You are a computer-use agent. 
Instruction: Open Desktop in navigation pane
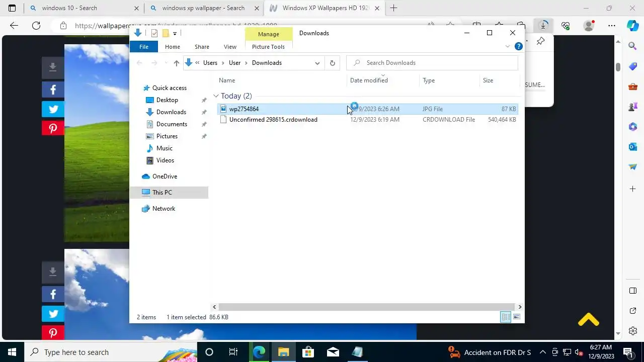tap(167, 100)
